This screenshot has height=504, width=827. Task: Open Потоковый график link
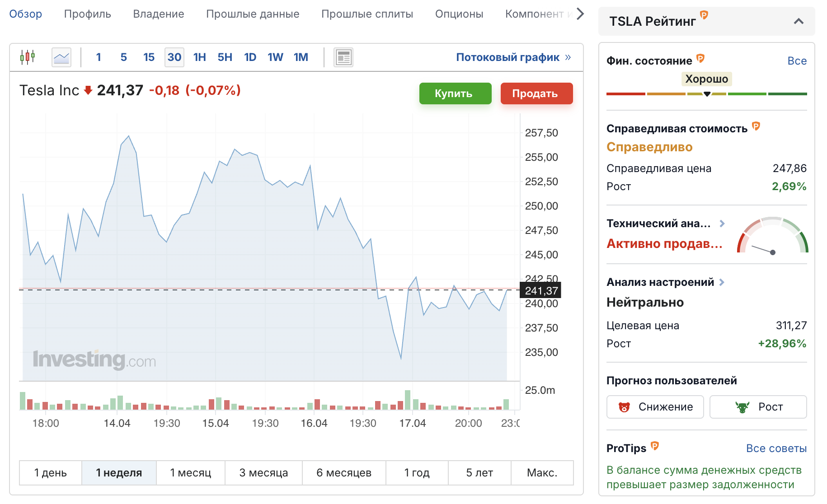click(x=513, y=57)
